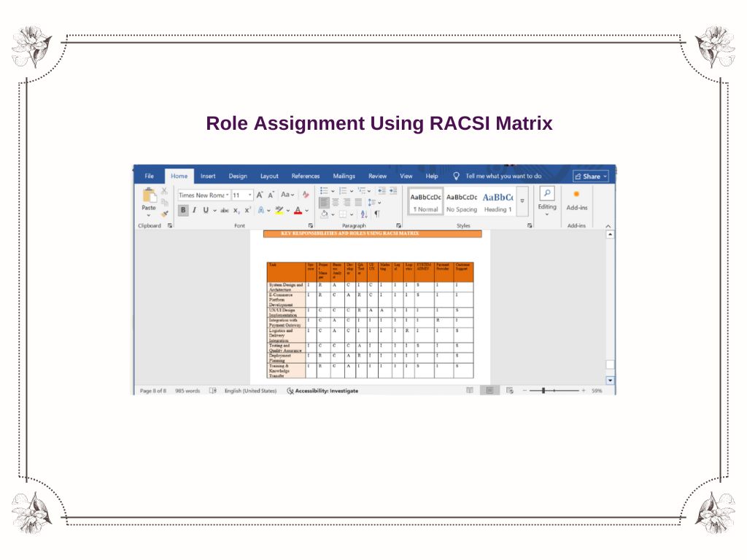Image resolution: width=747 pixels, height=560 pixels.
Task: Apply strikethrough formatting
Action: pyautogui.click(x=225, y=210)
